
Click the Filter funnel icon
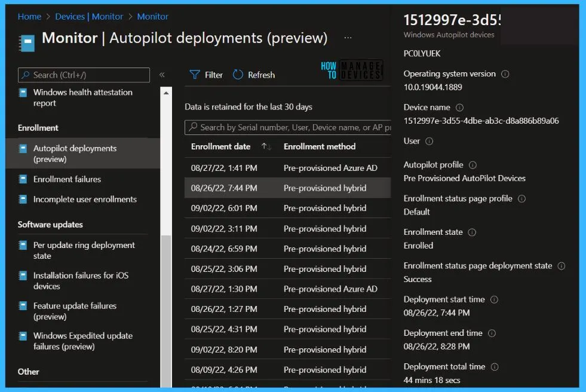[x=195, y=75]
